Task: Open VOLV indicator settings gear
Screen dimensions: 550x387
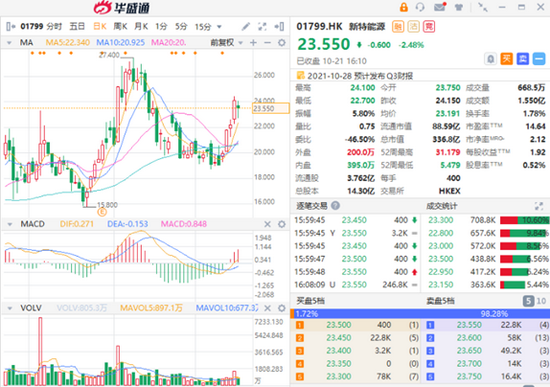Action: coord(281,308)
